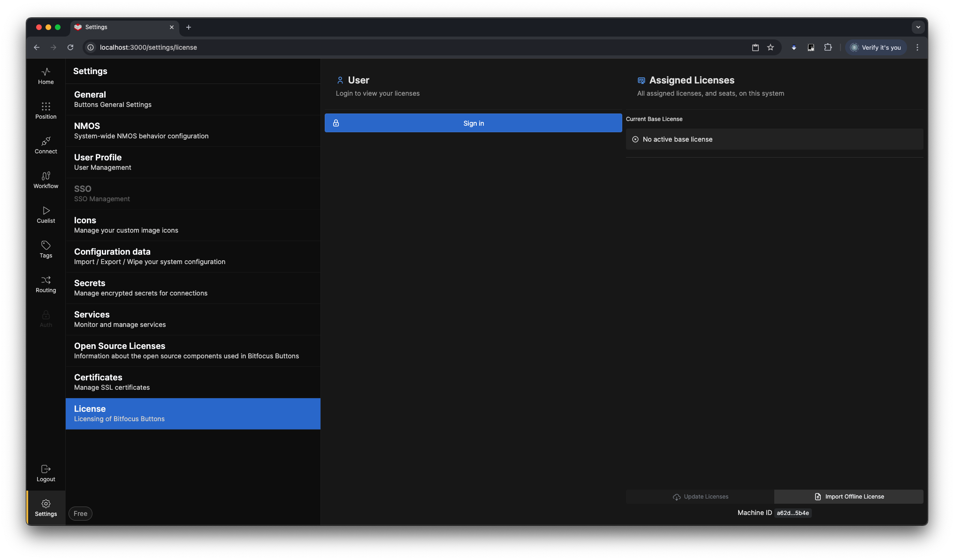
Task: Select the SSO Management entry
Action: pyautogui.click(x=193, y=194)
